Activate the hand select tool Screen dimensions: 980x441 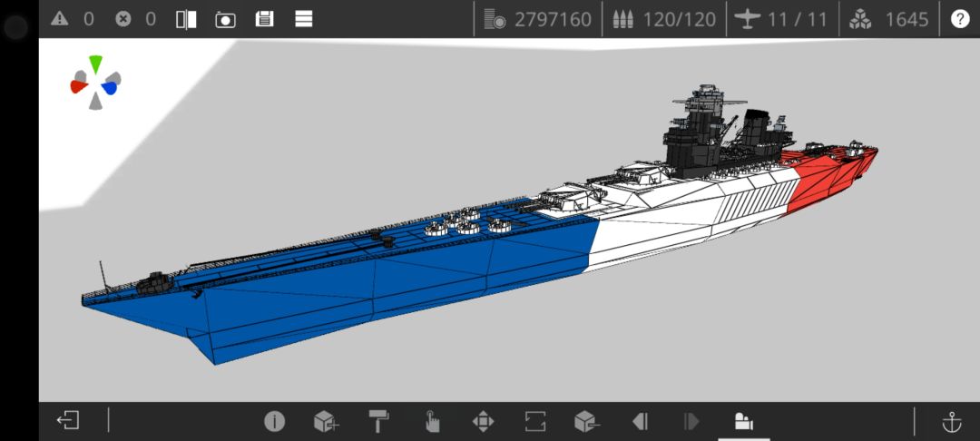pos(432,422)
